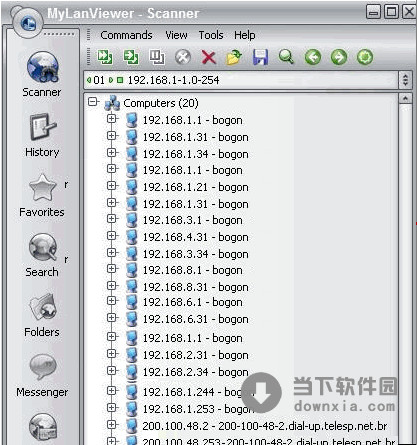417x445 pixels.
Task: Select row '192.168.3.34 - bogon'
Action: click(x=196, y=254)
